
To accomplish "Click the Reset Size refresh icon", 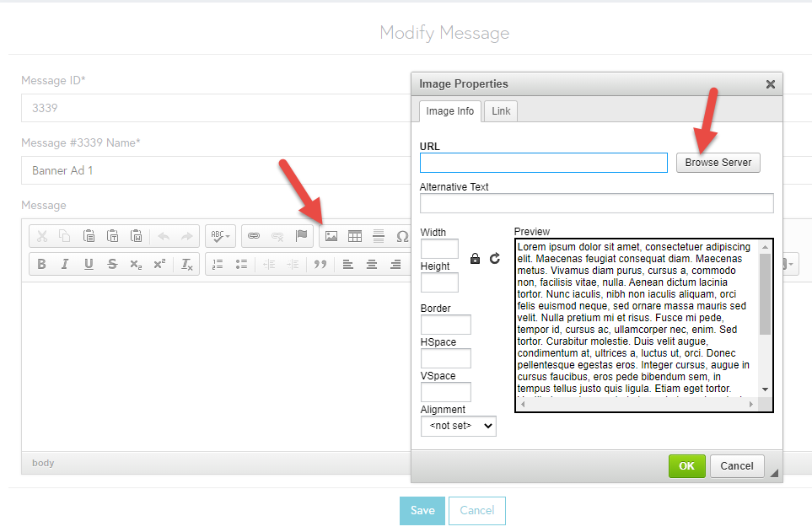I will pos(495,258).
